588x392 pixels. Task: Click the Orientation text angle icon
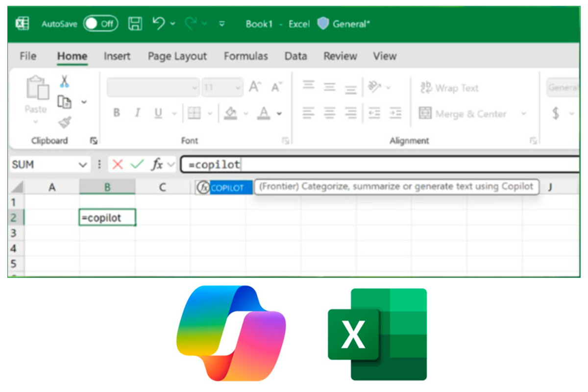coord(375,87)
